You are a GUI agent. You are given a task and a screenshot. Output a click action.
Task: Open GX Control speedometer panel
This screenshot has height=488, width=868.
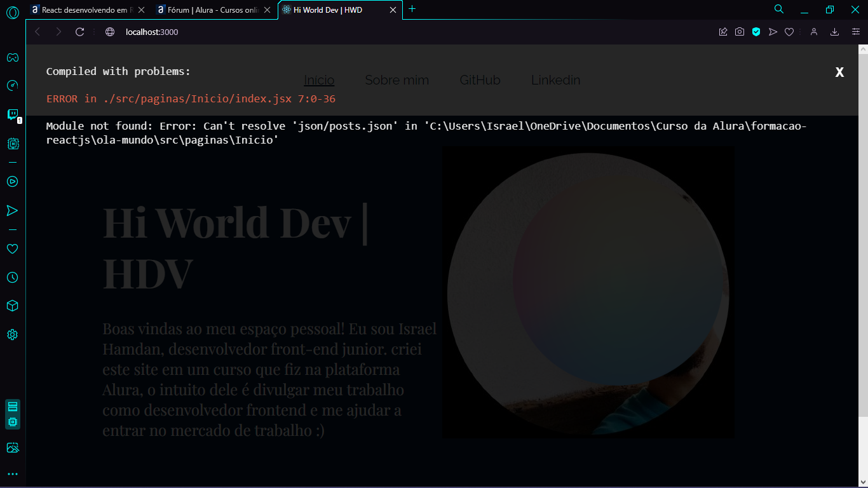coord(12,86)
